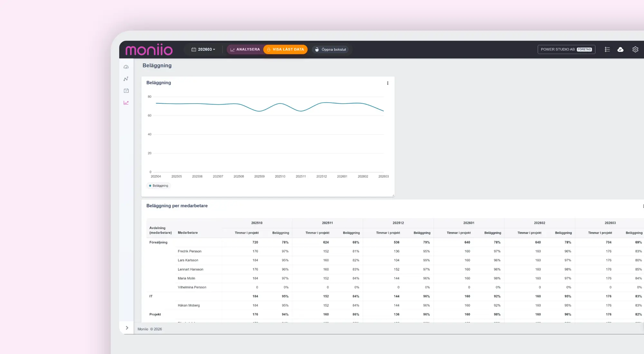Open the 202603 period dropdown

click(x=203, y=50)
